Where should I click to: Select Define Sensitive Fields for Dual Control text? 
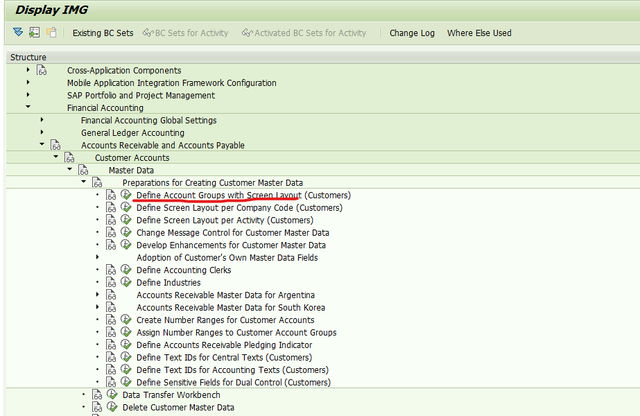[x=233, y=383]
